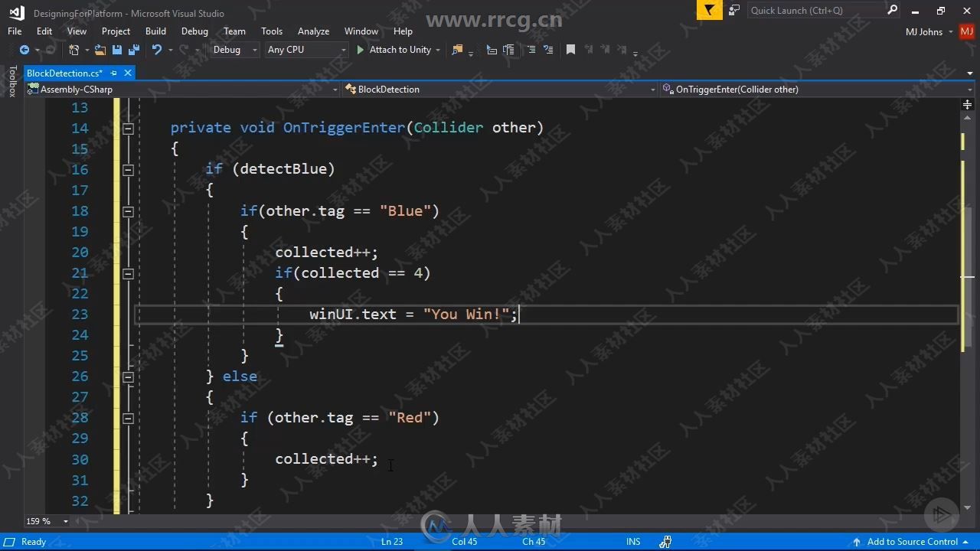Screen dimensions: 980x551
Task: Open the Debug configuration dropdown
Action: [x=234, y=50]
